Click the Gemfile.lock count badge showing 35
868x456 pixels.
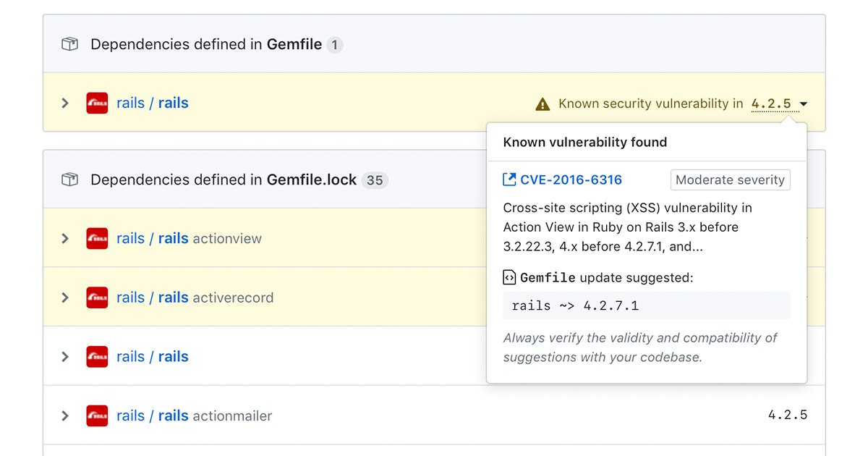pos(375,180)
